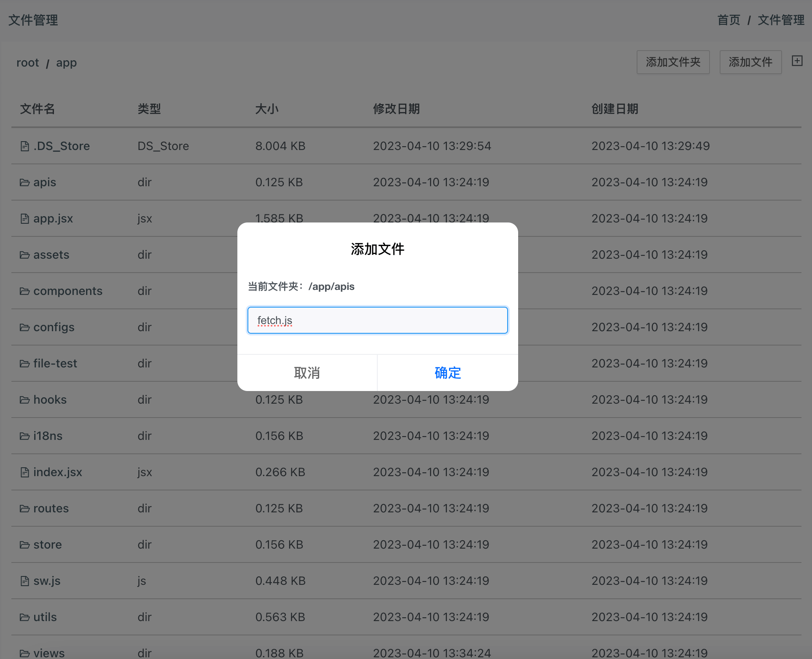Open the components folder
This screenshot has height=659, width=812.
(x=67, y=291)
